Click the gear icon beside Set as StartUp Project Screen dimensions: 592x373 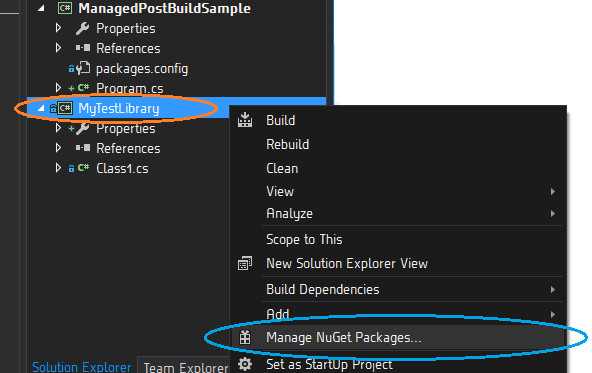[x=245, y=364]
